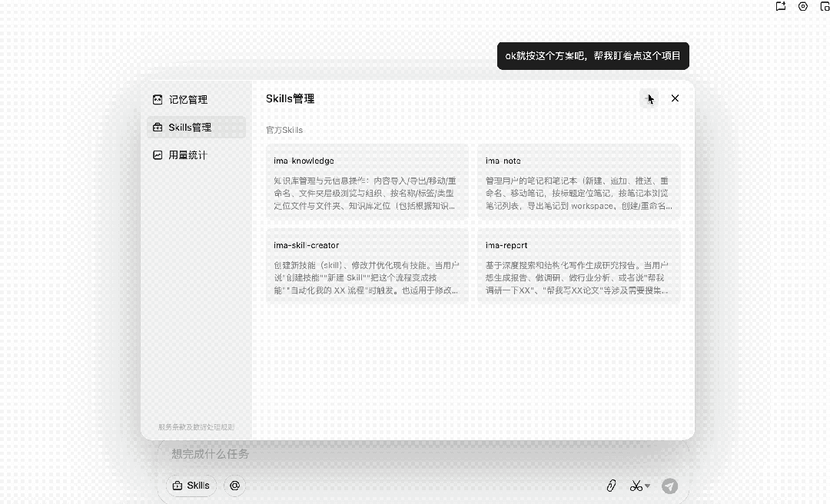830x504 pixels.
Task: Expand the scissors tool dropdown arrow
Action: pyautogui.click(x=647, y=486)
